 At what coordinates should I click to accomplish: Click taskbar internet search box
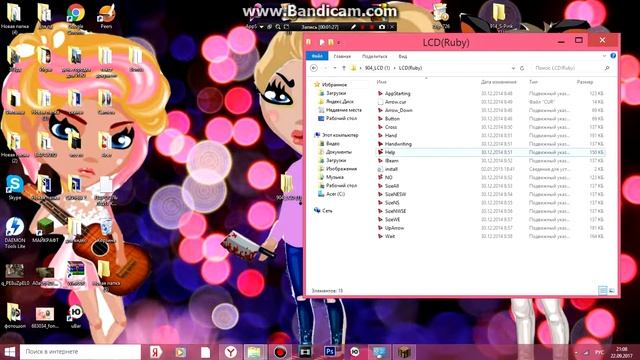click(80, 352)
